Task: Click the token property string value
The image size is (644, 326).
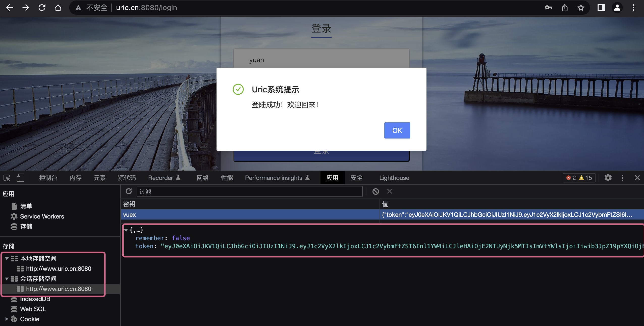Action: (402, 246)
